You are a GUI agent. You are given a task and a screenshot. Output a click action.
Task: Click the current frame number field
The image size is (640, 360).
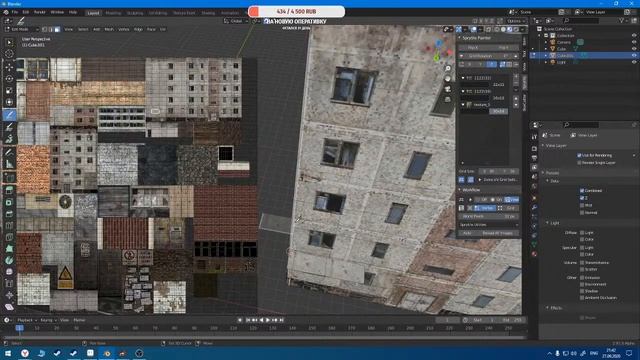coord(448,320)
